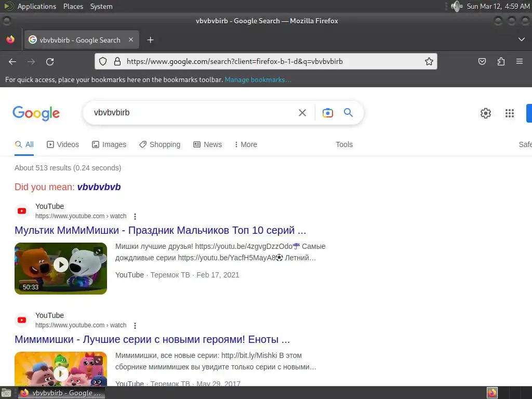This screenshot has width=532, height=399.
Task: Open options dots for first YouTube result
Action: click(x=135, y=217)
